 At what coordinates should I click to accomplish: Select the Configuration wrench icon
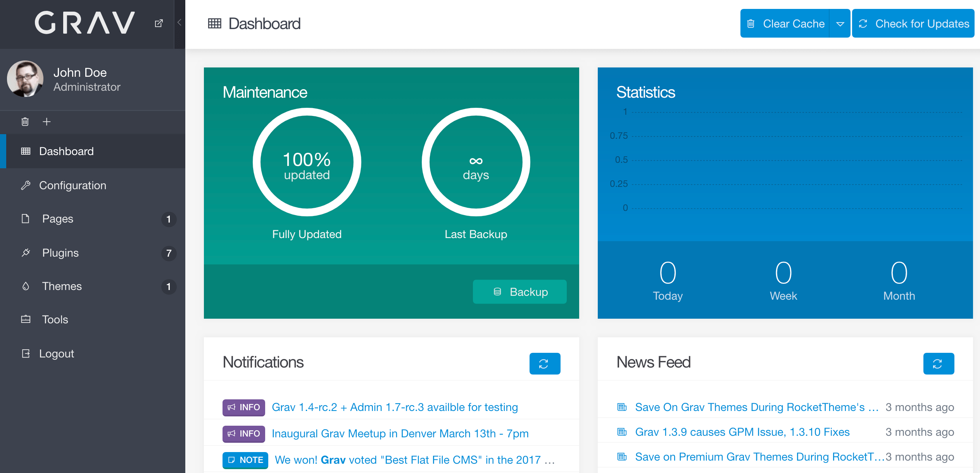coord(26,185)
